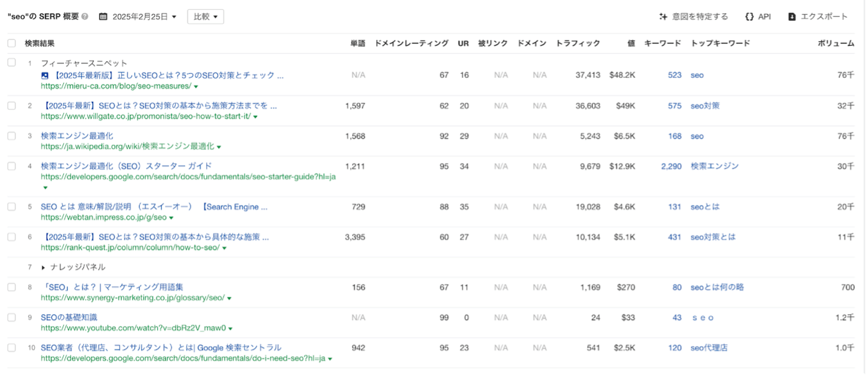Screen dimensions: 868x376
Task: Click the エクスポート button
Action: coord(818,17)
